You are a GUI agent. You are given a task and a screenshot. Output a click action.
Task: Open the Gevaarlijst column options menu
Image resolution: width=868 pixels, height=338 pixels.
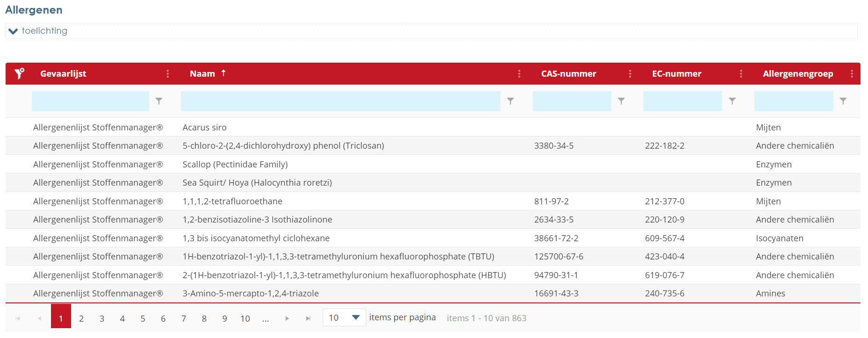(168, 74)
